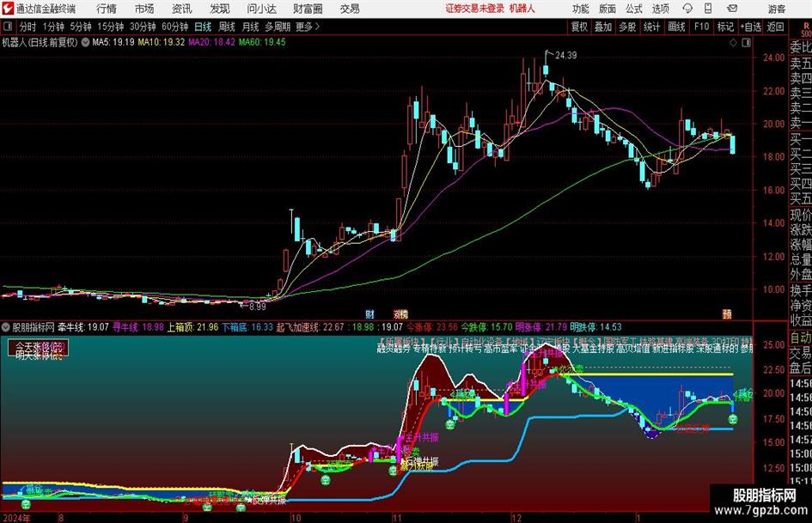Click the 24.39 high price label
812x523 pixels.
(x=566, y=55)
